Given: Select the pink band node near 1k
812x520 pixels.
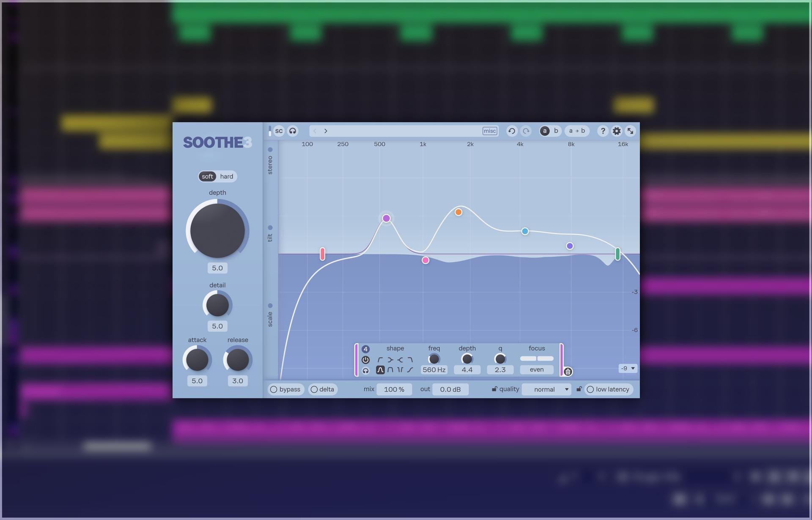Looking at the screenshot, I should [425, 260].
